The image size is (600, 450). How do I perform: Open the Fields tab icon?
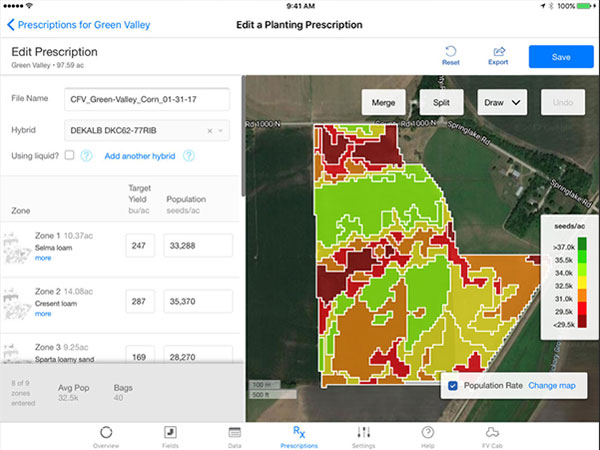(x=170, y=430)
